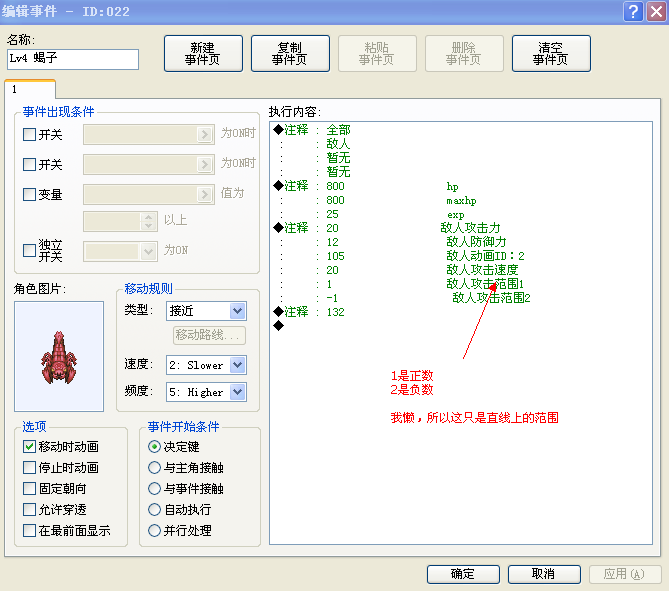Click the 应用 (A) button
Image resolution: width=669 pixels, height=591 pixels.
[625, 574]
